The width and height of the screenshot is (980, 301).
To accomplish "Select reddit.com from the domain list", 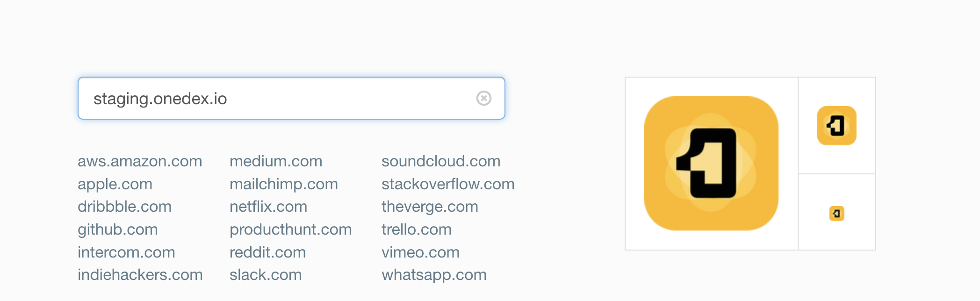I will [x=267, y=252].
